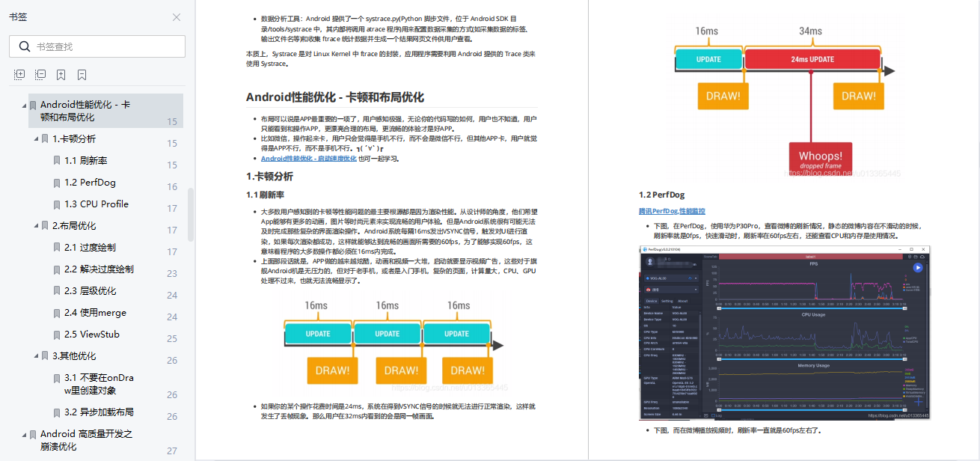This screenshot has width=980, height=461.
Task: Collapse the 1.卡顿分析 bookmark node
Action: 36,139
